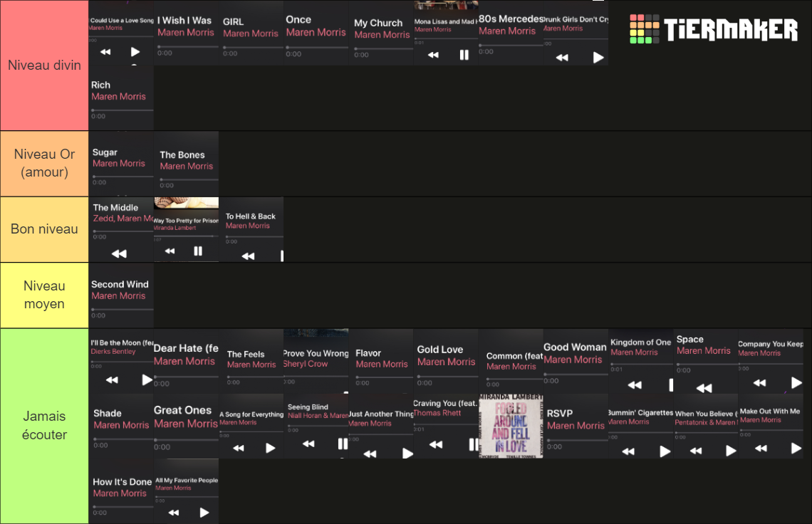The image size is (812, 524).
Task: Rewind button on Could Use a Love Song
Action: click(105, 52)
